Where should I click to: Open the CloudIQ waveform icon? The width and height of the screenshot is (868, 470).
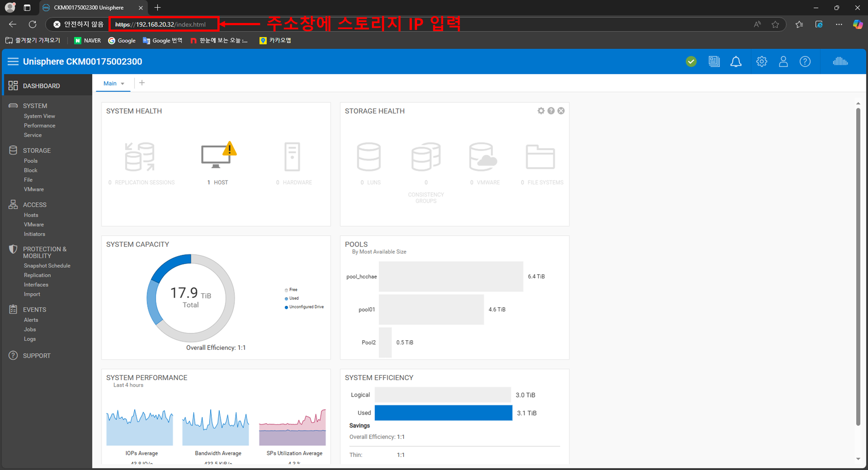click(x=840, y=62)
